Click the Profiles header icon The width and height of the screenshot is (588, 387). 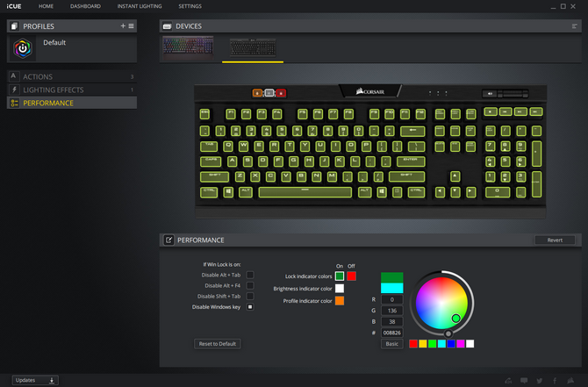point(14,25)
